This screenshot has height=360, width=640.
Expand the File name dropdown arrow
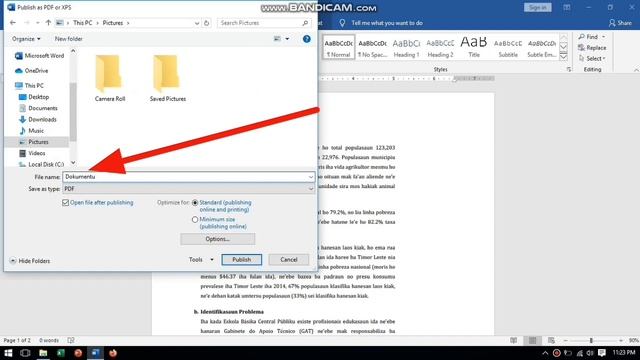tap(311, 177)
